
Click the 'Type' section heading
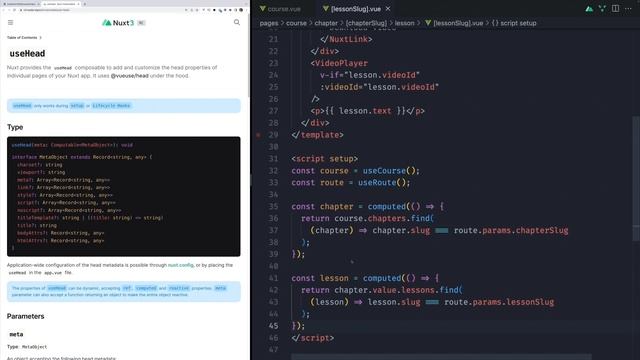pyautogui.click(x=15, y=127)
